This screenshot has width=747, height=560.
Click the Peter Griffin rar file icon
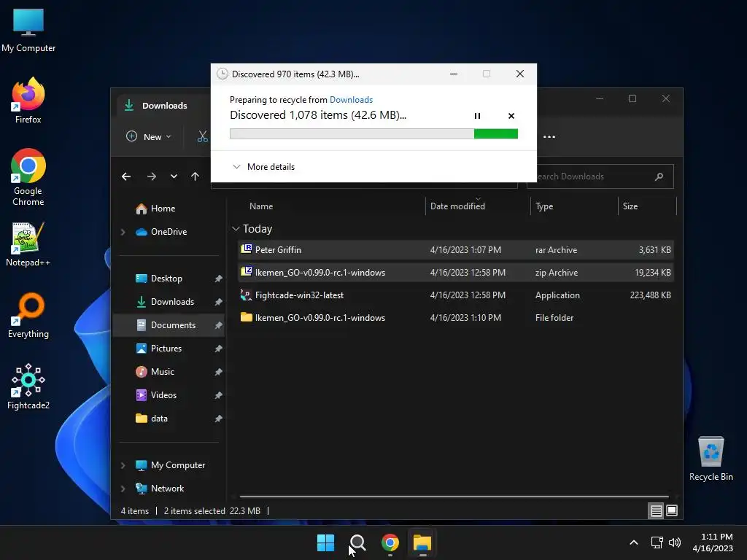pyautogui.click(x=247, y=249)
